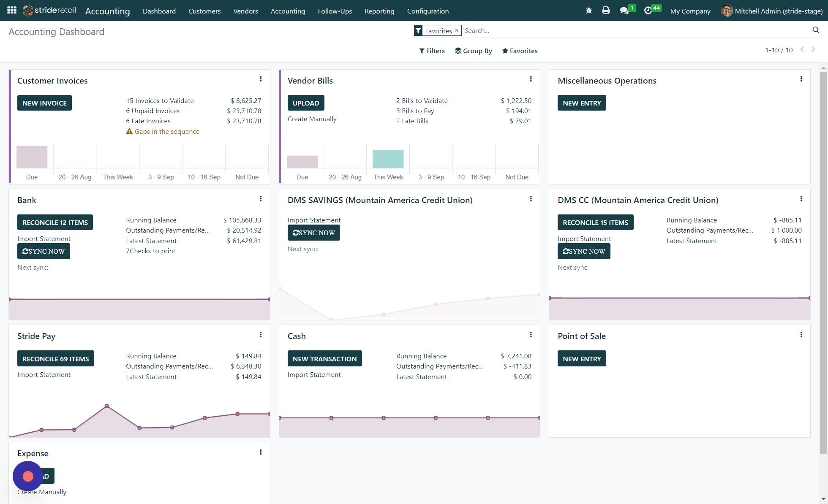This screenshot has height=504, width=828.
Task: Open the Gaps in the sequence link
Action: 167,131
